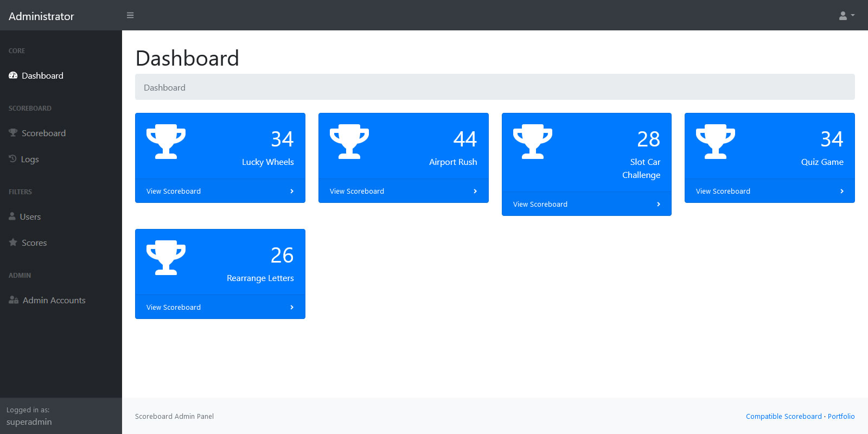This screenshot has height=434, width=868.
Task: Click the Rearrange Letters trophy icon
Action: [166, 258]
